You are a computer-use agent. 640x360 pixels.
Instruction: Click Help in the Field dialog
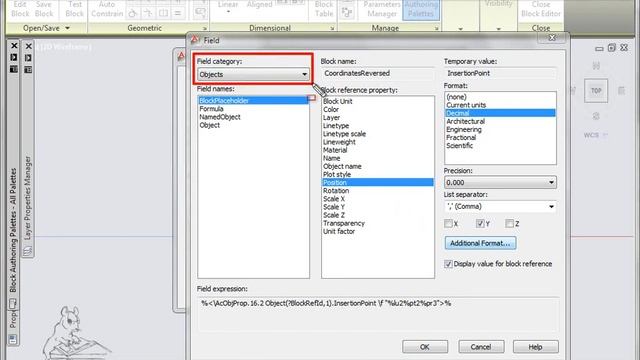pyautogui.click(x=536, y=347)
